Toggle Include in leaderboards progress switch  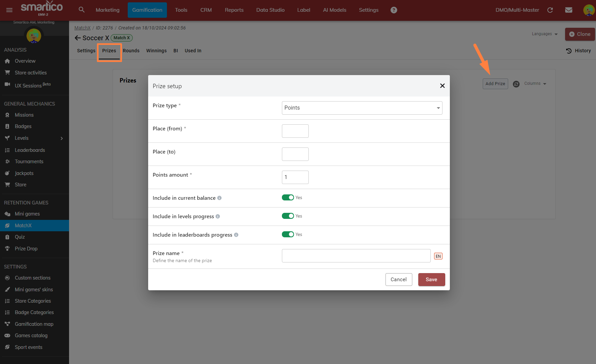288,235
